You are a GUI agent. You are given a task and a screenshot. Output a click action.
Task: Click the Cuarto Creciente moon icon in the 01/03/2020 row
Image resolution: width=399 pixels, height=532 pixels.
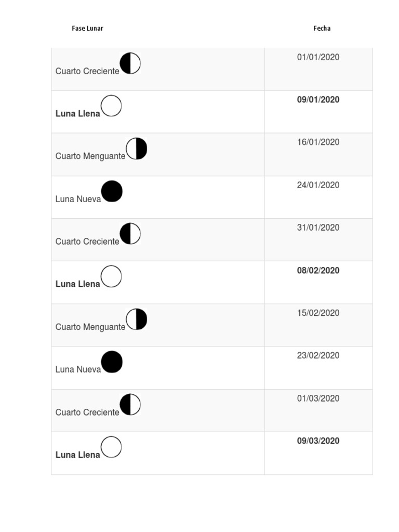click(x=130, y=405)
